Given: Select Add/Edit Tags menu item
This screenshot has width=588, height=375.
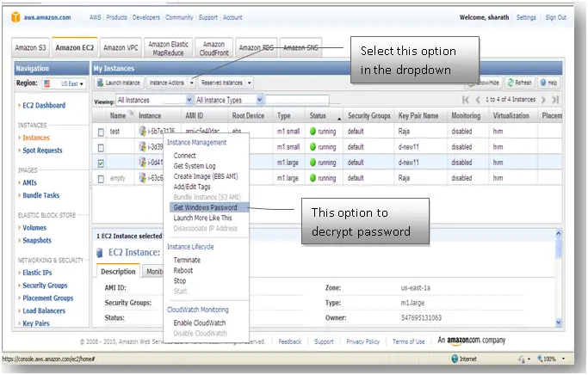Looking at the screenshot, I should coord(192,187).
